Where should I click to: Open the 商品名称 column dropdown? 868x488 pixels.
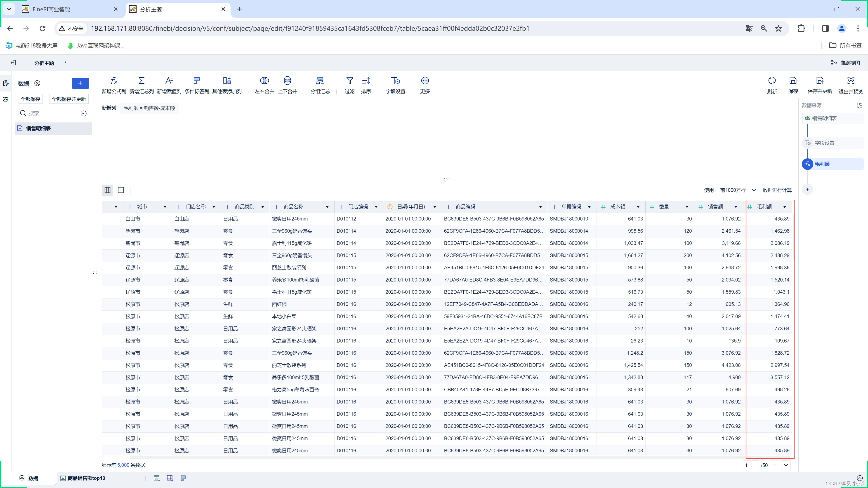(x=327, y=207)
